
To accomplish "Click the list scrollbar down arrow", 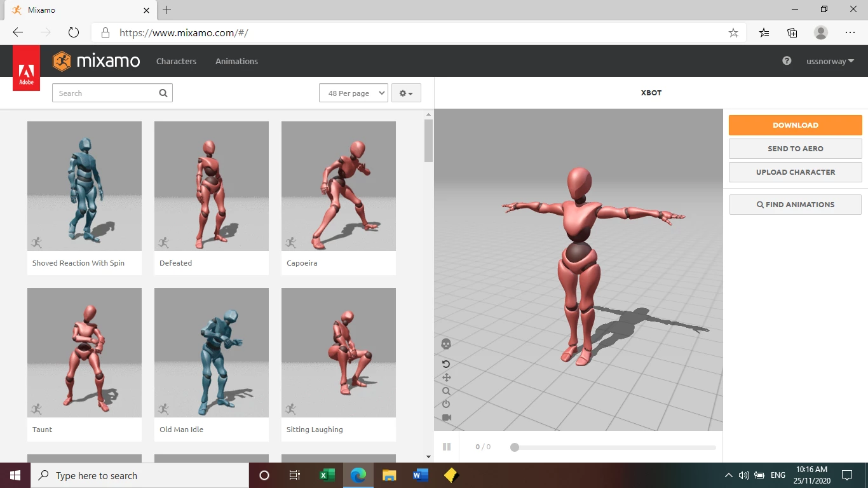I will [x=428, y=456].
